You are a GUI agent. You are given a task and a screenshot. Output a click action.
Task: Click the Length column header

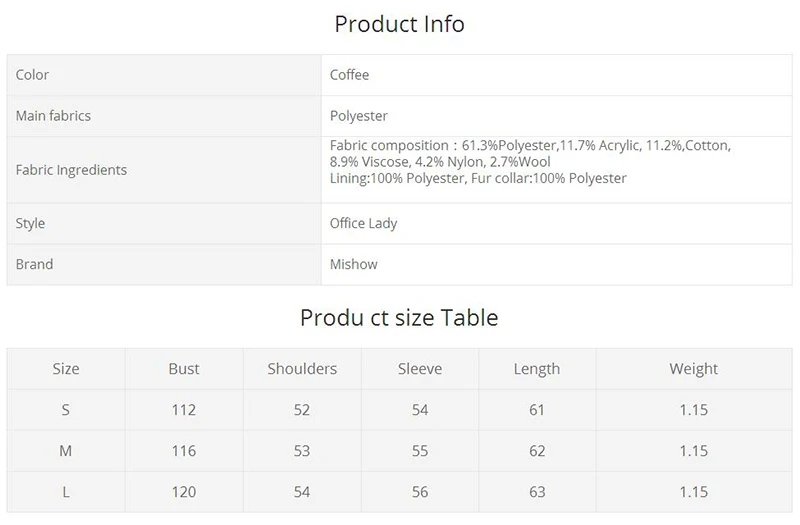point(537,369)
